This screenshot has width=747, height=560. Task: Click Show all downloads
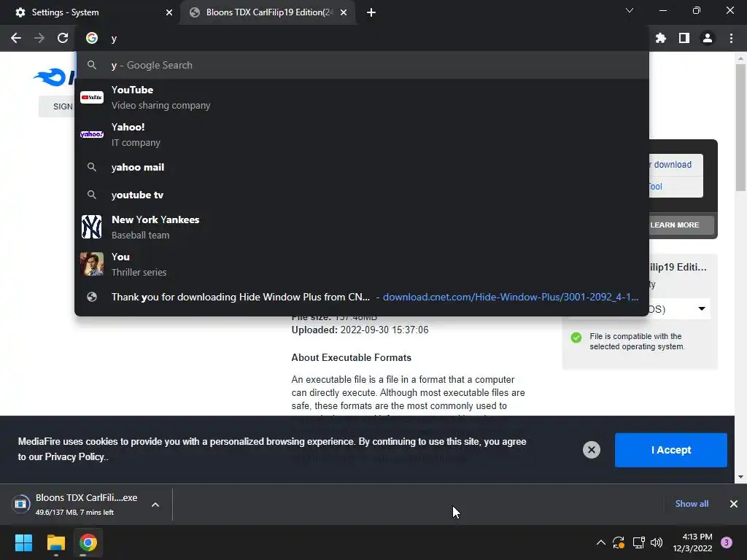pos(692,504)
